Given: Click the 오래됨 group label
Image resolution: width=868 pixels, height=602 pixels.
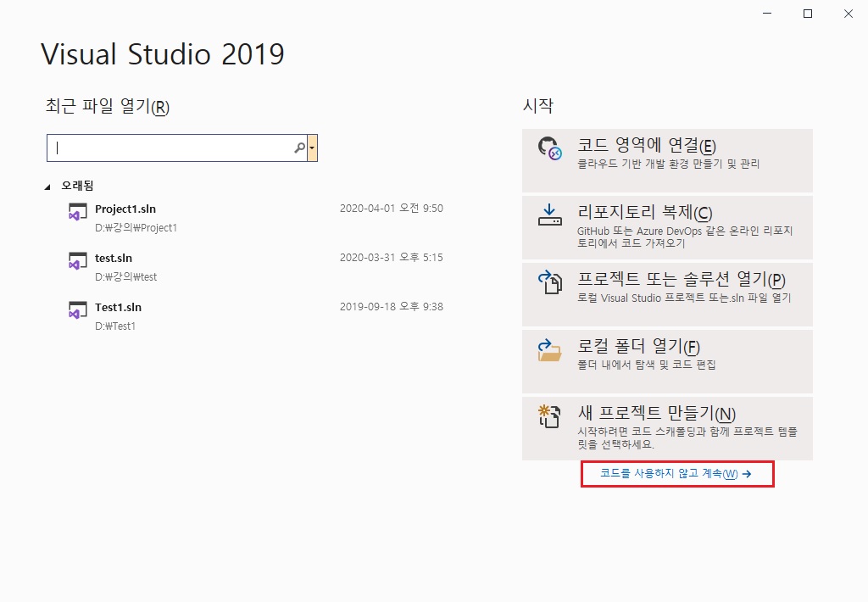Looking at the screenshot, I should pos(77,186).
